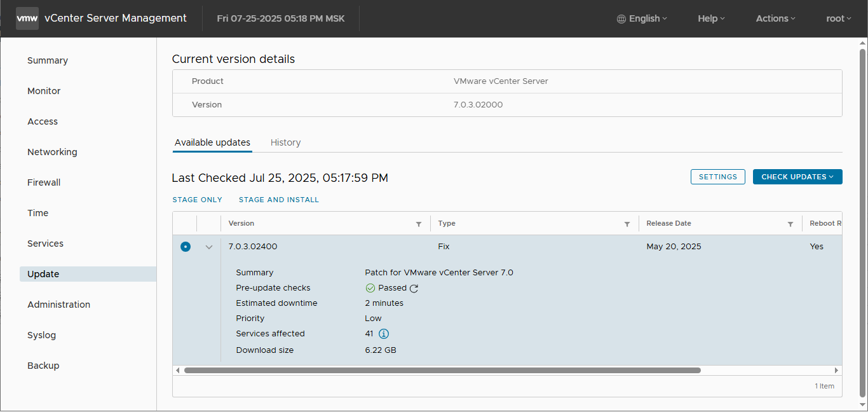Image resolution: width=868 pixels, height=412 pixels.
Task: Click the current version 7.0.3.02000 value
Action: coord(478,105)
